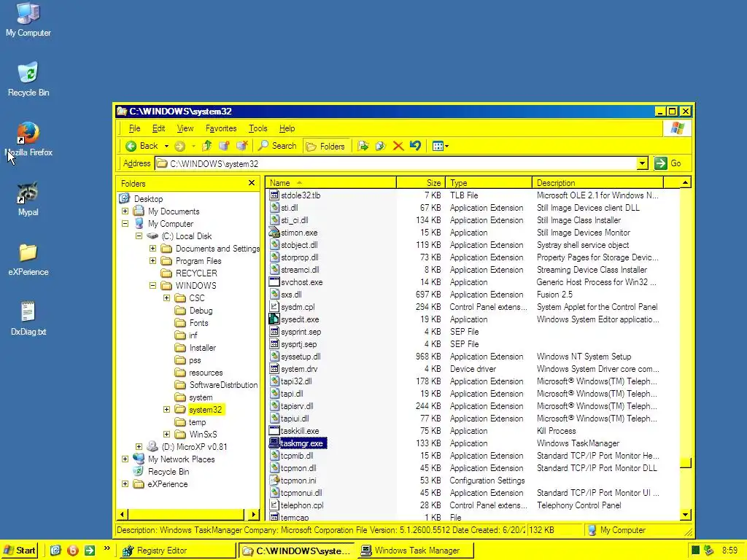
Task: Select the stimon.exe file icon
Action: (274, 233)
